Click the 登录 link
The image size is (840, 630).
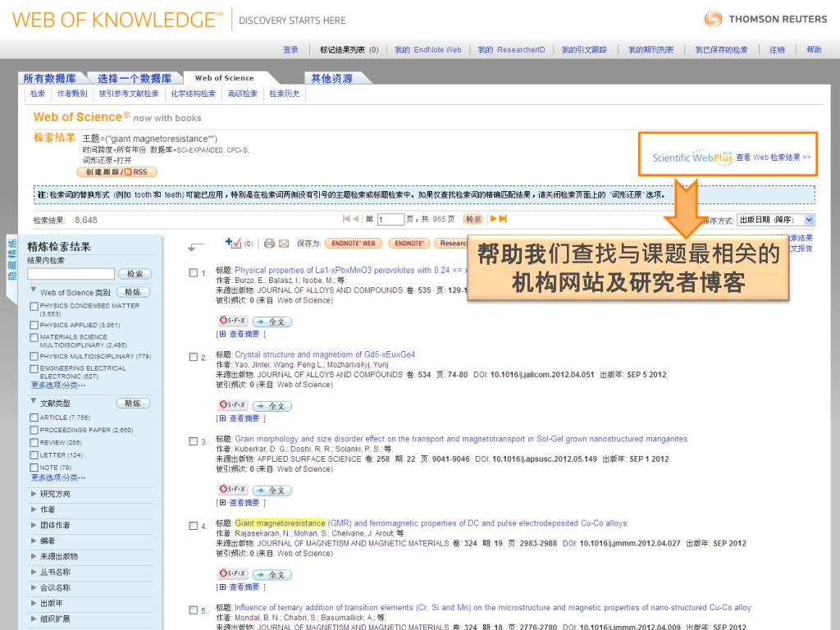tap(290, 50)
